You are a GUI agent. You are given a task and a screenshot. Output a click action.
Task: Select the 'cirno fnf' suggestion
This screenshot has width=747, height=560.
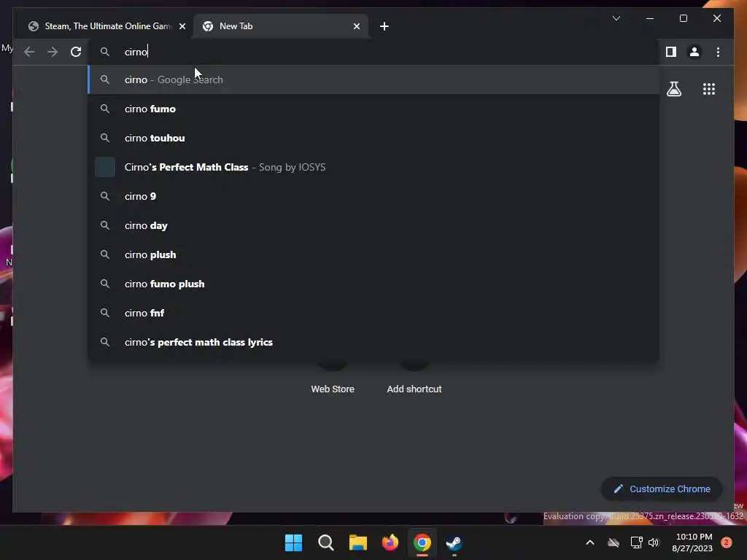pyautogui.click(x=374, y=313)
